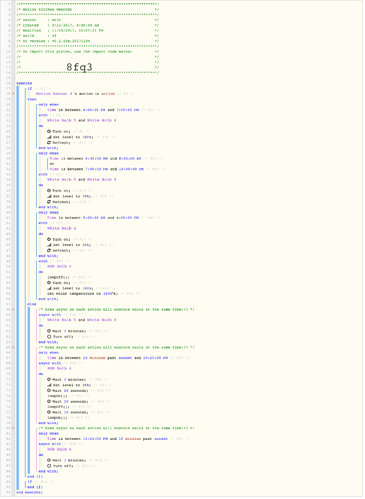Viewport: 365px width, 499px height.
Task: Click the 'else' keyword on line 57
Action: (x=32, y=304)
